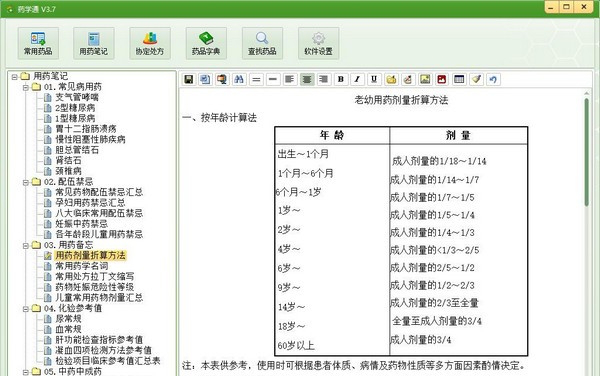Click the copy document toolbar icon
Screen dimensions: 600x391
tap(205, 79)
